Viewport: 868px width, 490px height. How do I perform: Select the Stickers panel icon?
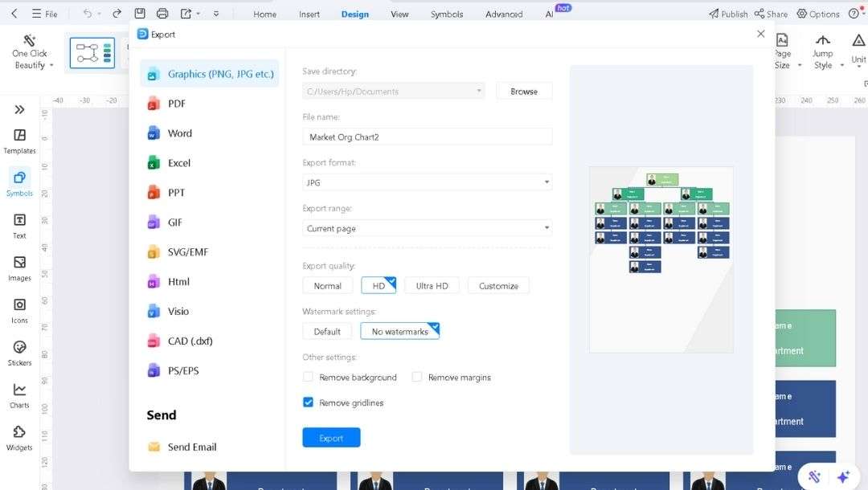pos(18,352)
